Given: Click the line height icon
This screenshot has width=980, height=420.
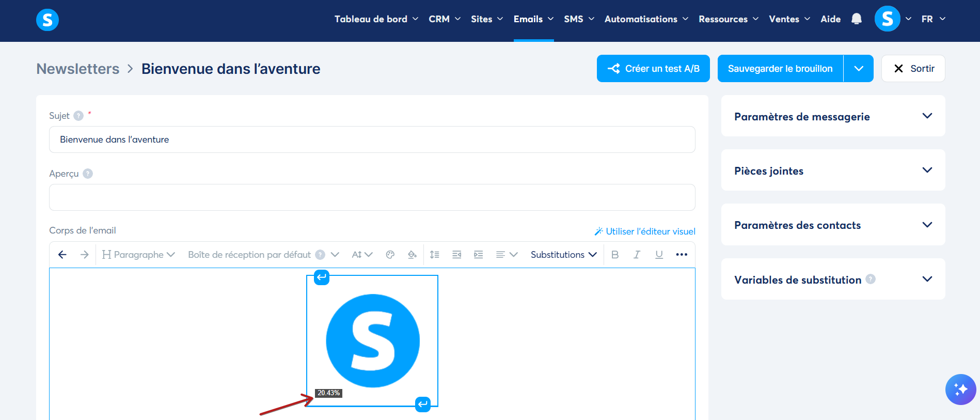Looking at the screenshot, I should [x=435, y=255].
